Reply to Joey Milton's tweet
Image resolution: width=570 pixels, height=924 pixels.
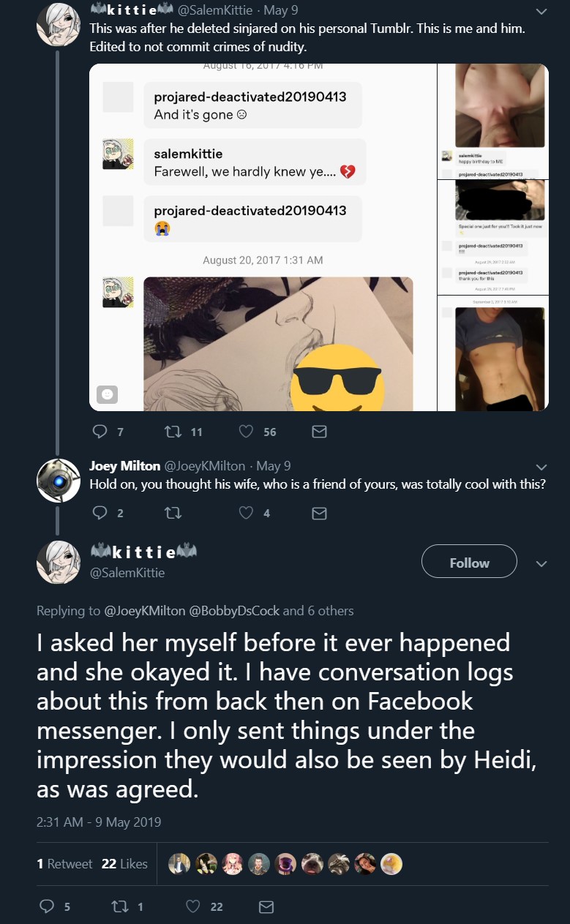pos(100,513)
